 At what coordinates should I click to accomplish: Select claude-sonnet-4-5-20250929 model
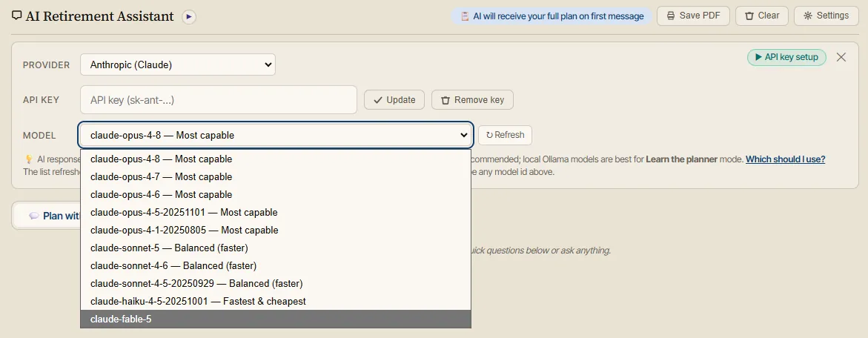(276, 283)
